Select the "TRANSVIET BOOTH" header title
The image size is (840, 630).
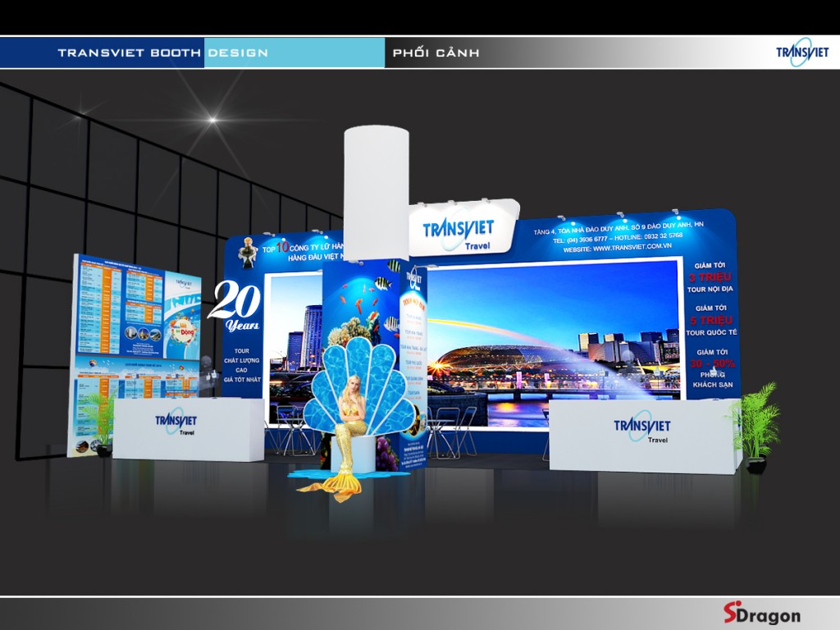129,53
